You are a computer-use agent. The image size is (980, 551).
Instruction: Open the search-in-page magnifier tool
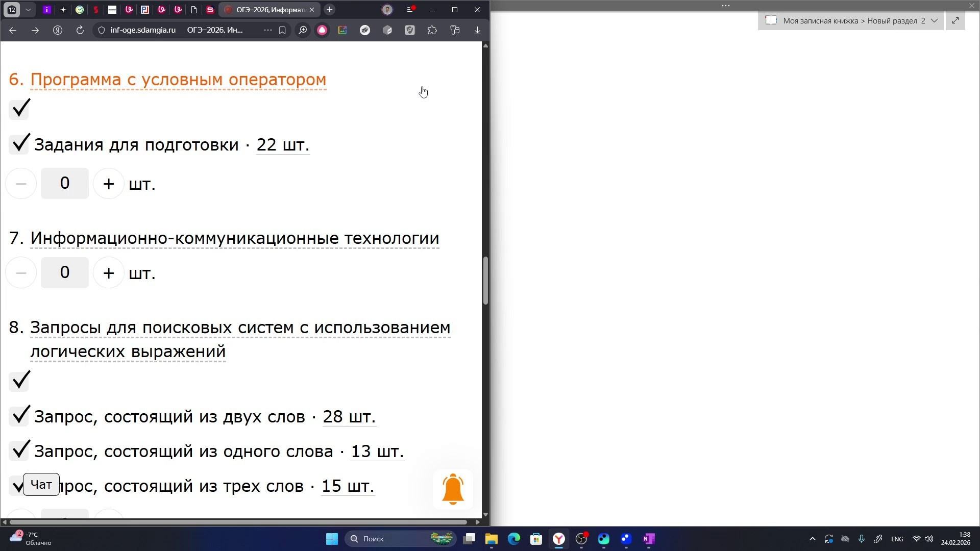[x=303, y=30]
